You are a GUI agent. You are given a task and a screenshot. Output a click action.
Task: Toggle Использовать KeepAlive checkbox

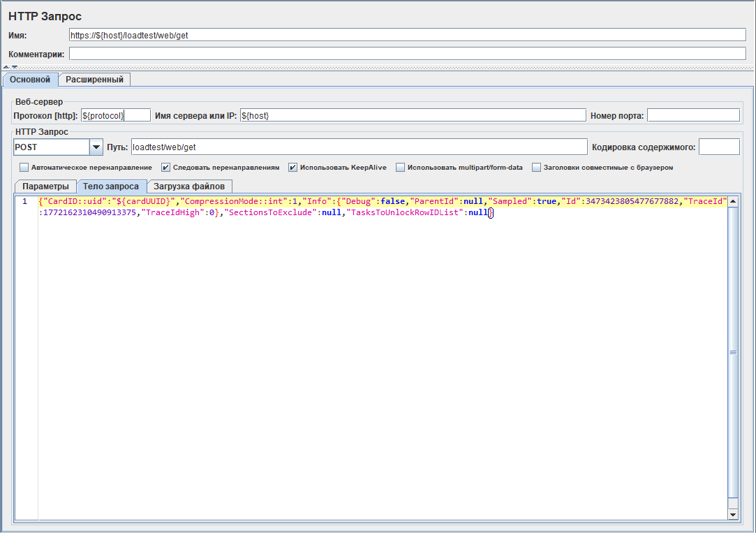click(x=292, y=168)
